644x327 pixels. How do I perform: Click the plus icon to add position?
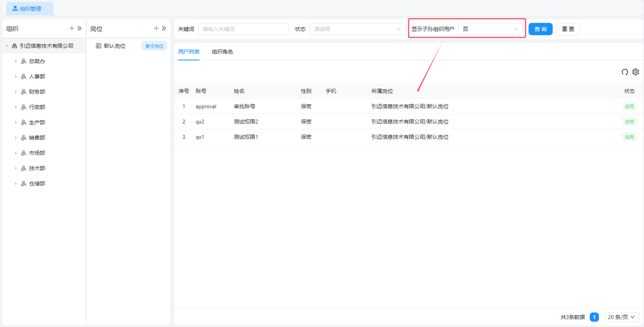click(156, 29)
